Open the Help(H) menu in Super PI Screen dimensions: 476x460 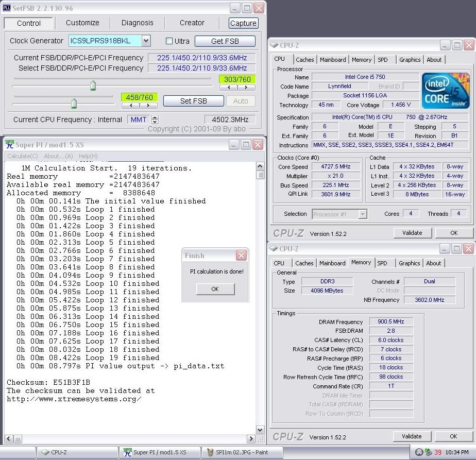click(88, 156)
